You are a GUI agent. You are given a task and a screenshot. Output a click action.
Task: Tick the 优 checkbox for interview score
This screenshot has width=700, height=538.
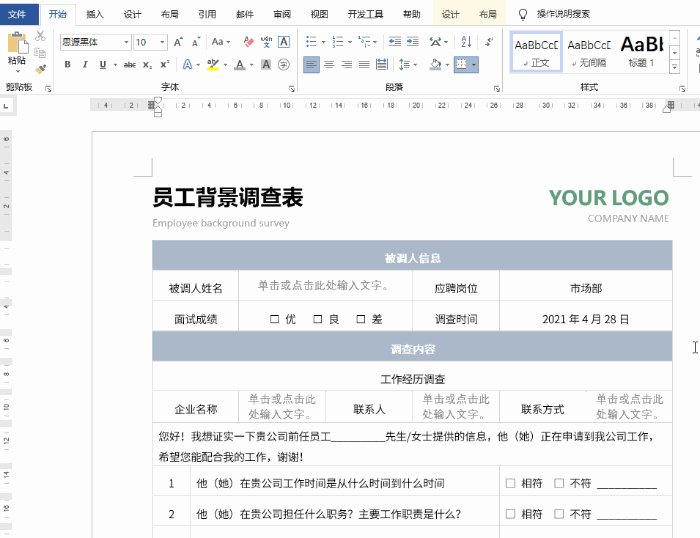pos(275,320)
